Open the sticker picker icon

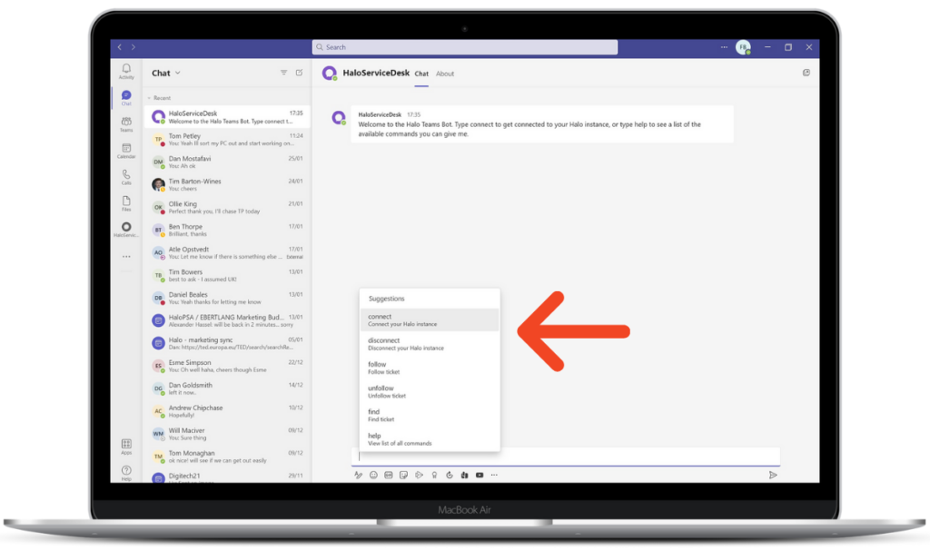[x=404, y=476]
